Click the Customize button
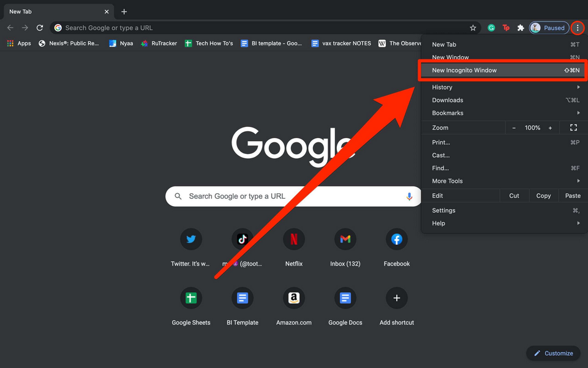 553,353
